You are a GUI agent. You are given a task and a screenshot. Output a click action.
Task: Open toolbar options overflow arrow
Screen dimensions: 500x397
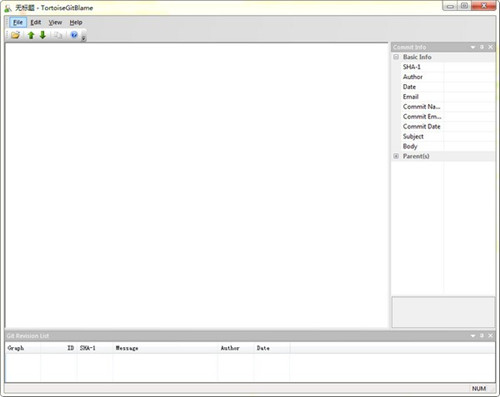(84, 37)
